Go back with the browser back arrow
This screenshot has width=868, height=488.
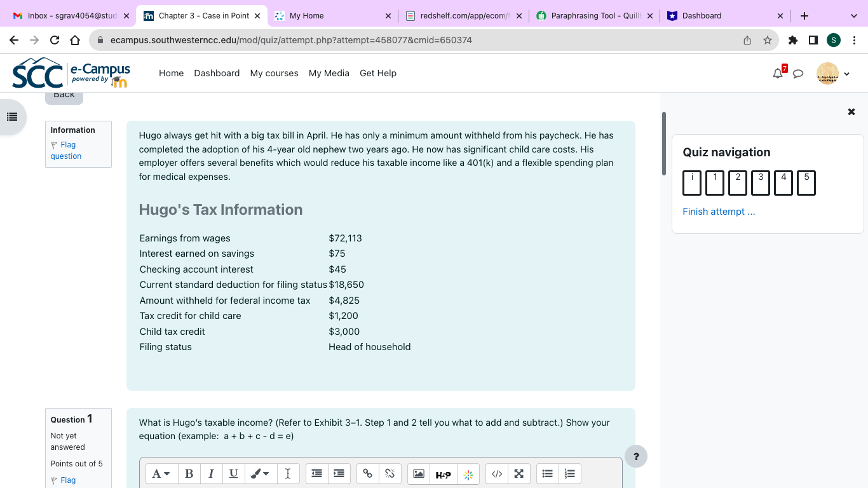click(14, 40)
